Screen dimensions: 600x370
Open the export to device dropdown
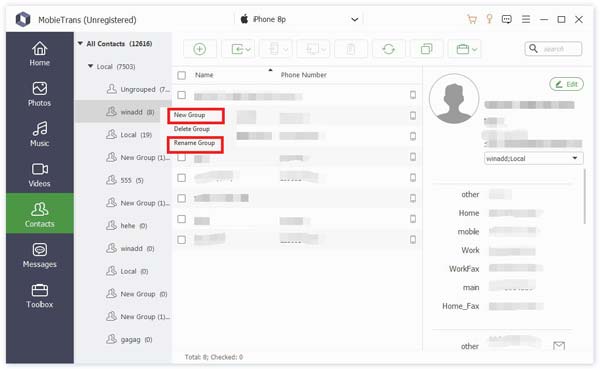point(276,49)
